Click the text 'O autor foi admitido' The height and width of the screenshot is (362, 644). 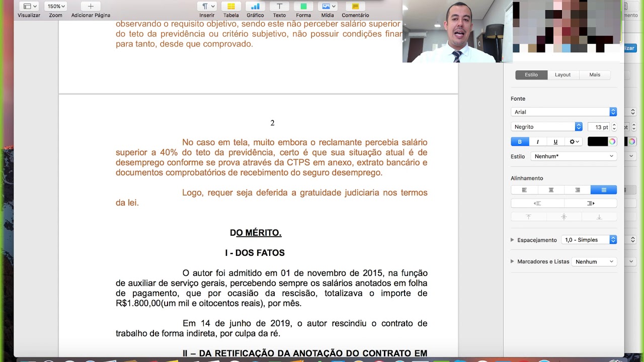click(222, 273)
